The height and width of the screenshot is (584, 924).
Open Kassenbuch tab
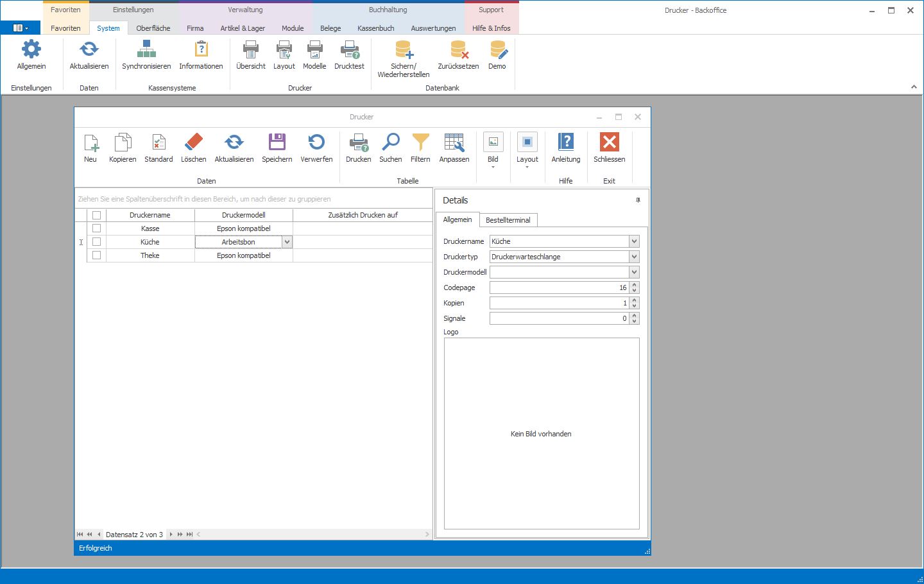pyautogui.click(x=375, y=28)
